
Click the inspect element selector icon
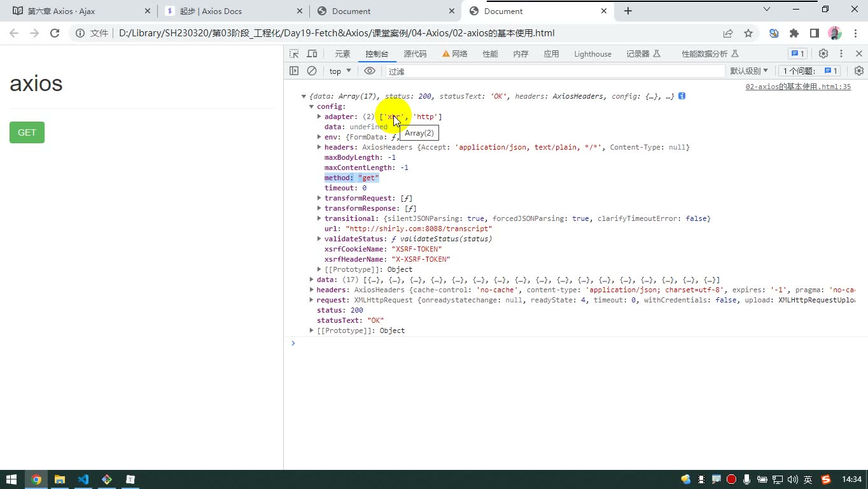point(294,54)
